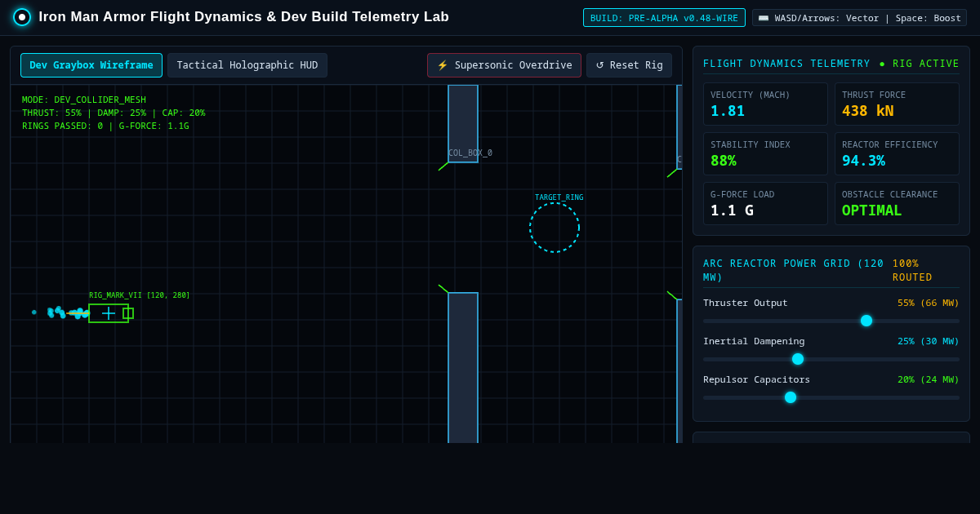Click the G-Force Load 1.1 G value
Viewport: 980px width, 514px height.
(732, 210)
